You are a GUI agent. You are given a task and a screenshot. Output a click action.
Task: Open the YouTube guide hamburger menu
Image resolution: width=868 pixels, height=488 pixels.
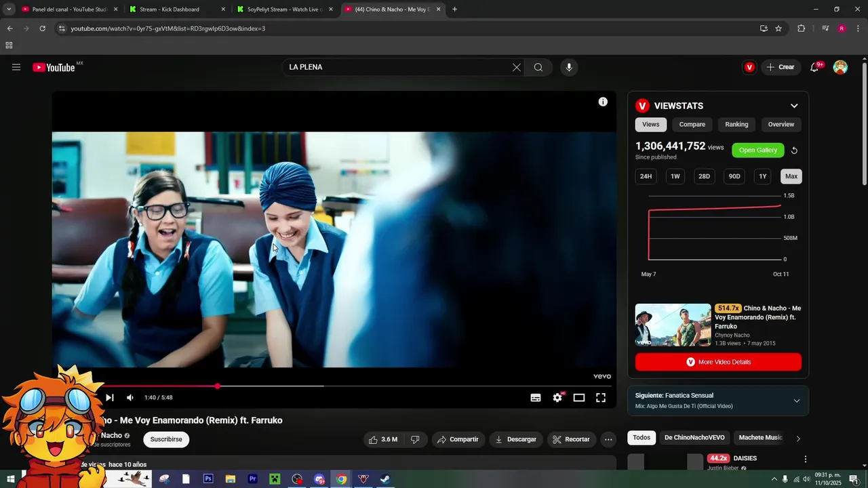pyautogui.click(x=16, y=67)
